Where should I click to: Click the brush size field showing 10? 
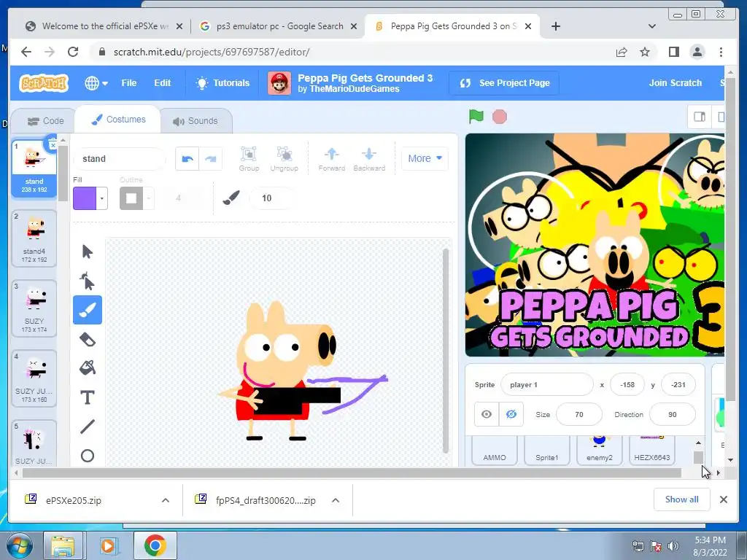271,198
